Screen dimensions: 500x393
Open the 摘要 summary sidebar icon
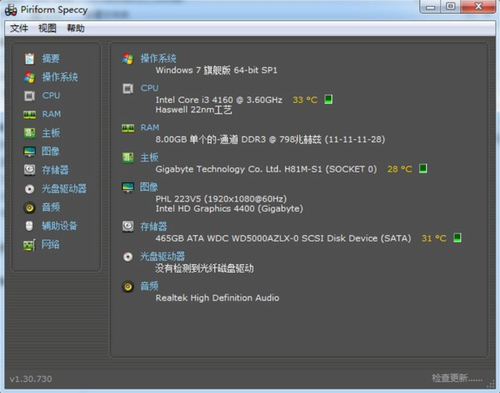pyautogui.click(x=29, y=59)
